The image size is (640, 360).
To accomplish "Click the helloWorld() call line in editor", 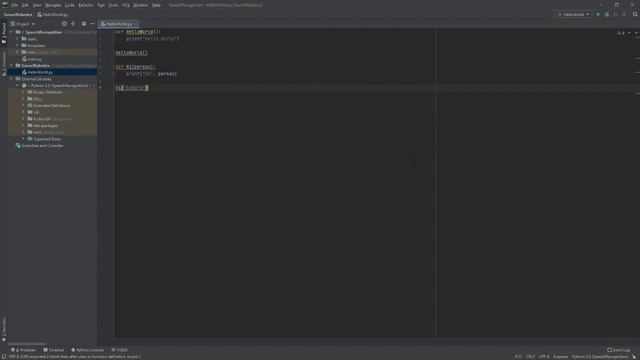I will pos(131,53).
